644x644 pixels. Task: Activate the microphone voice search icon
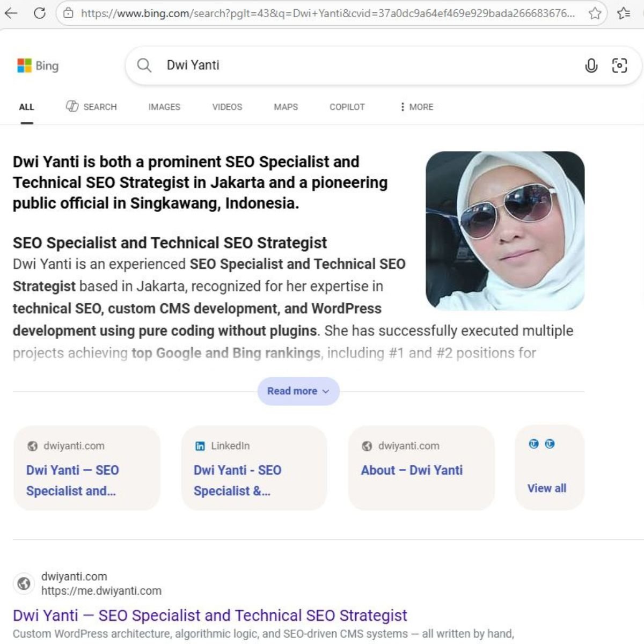[591, 65]
